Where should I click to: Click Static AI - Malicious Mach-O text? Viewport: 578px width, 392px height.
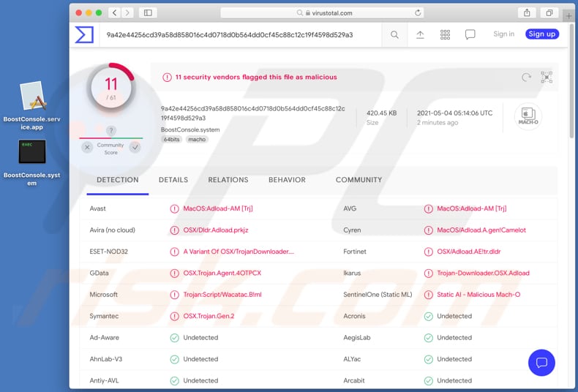[x=478, y=295]
